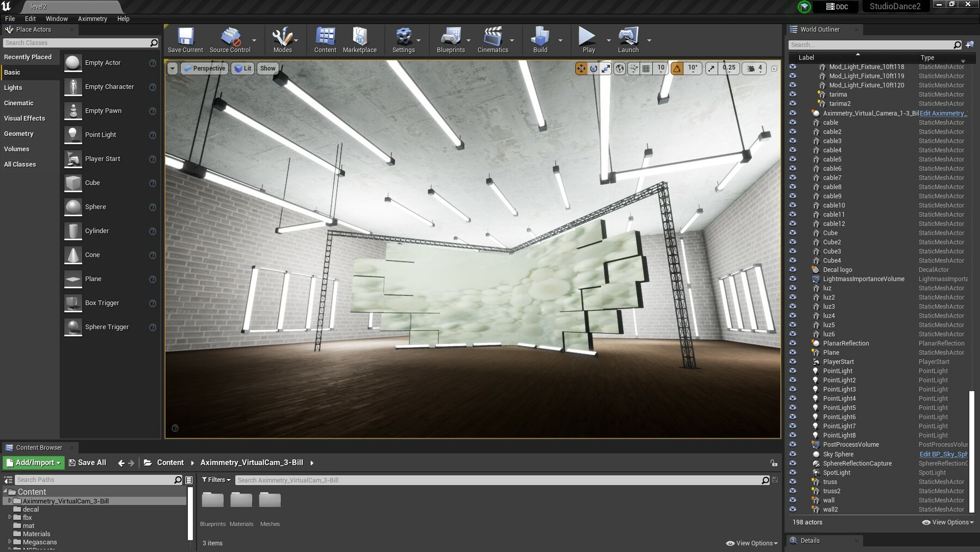Open View Options in the World Outliner
This screenshot has width=980, height=552.
tap(947, 522)
